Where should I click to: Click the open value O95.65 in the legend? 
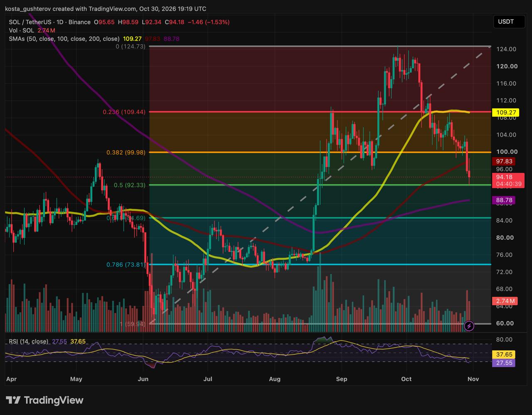pyautogui.click(x=105, y=22)
